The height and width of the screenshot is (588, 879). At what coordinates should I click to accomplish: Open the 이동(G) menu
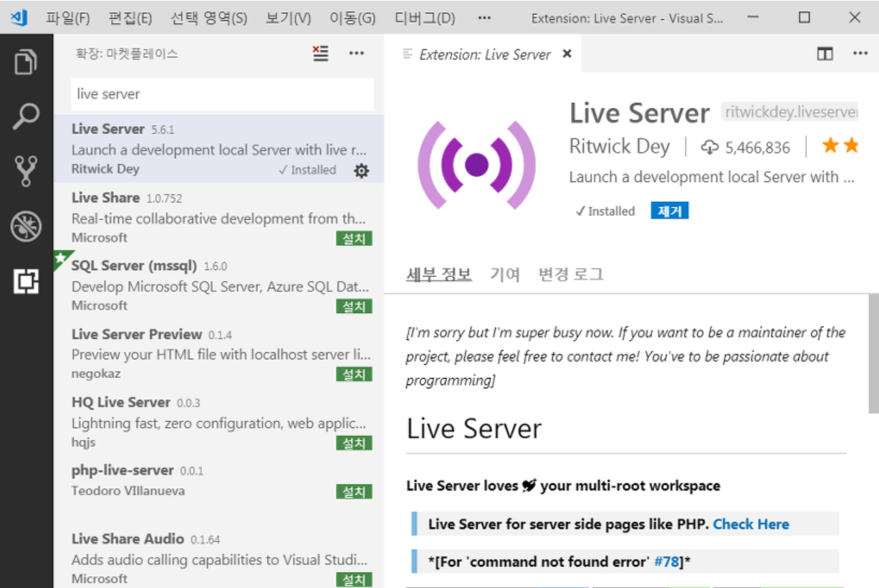[352, 18]
